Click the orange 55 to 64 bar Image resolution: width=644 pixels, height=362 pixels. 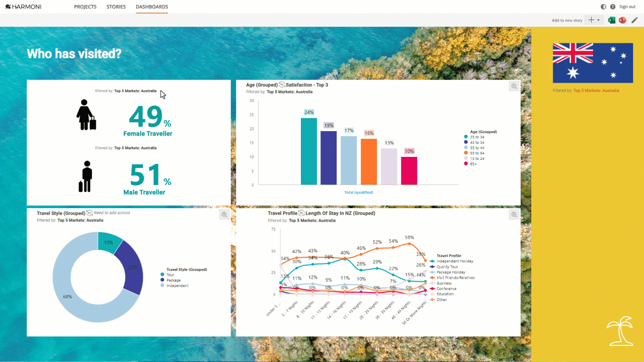pos(369,162)
